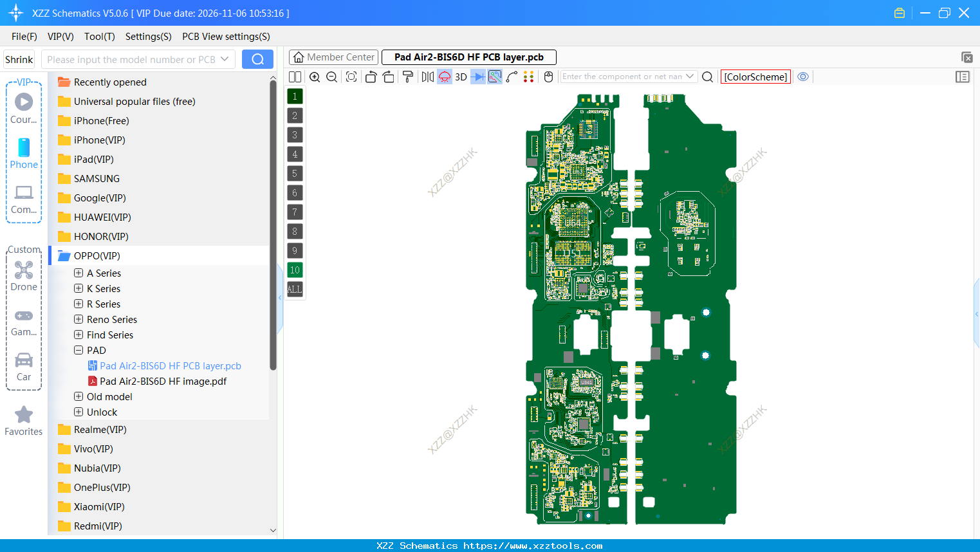This screenshot has height=552, width=980.
Task: Select the Zoom In tool
Action: click(315, 77)
